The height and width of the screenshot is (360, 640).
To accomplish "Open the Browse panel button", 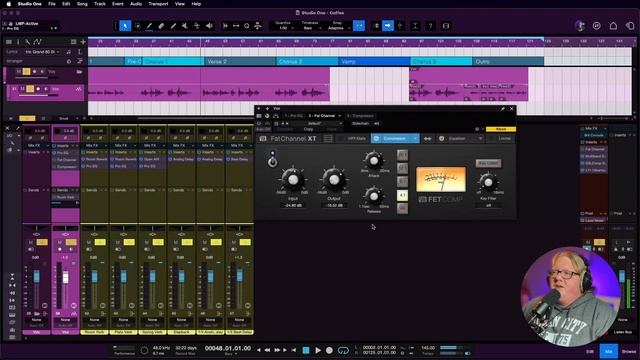I will coord(629,351).
